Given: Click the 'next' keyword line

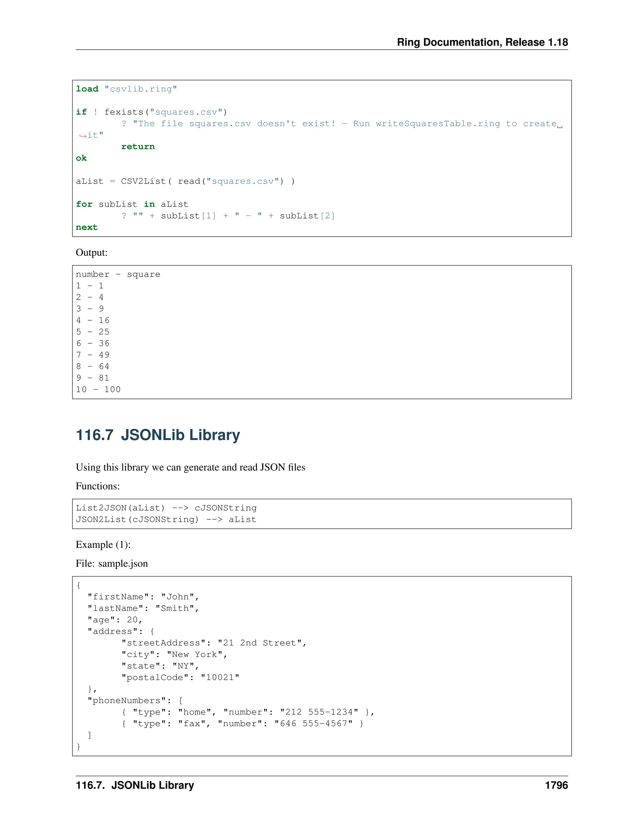Looking at the screenshot, I should pos(86,227).
